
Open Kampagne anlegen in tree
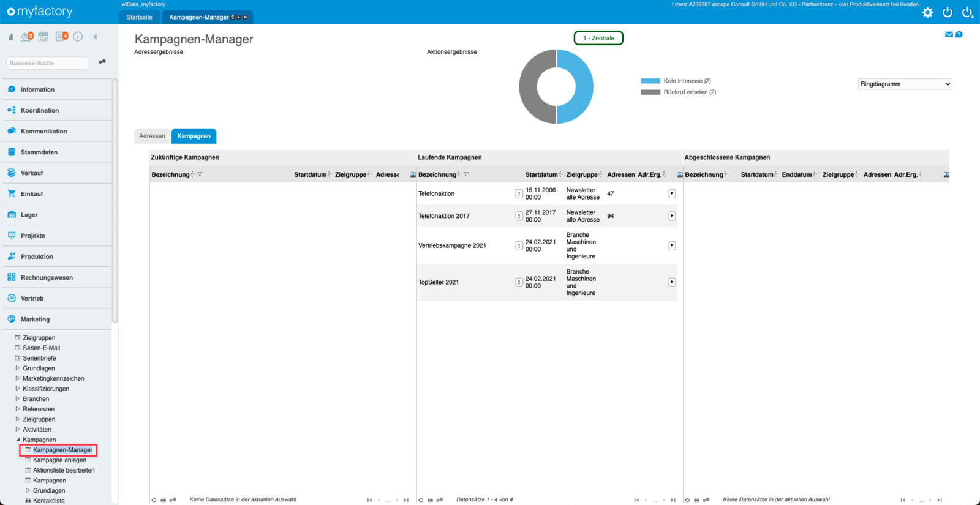(x=59, y=460)
